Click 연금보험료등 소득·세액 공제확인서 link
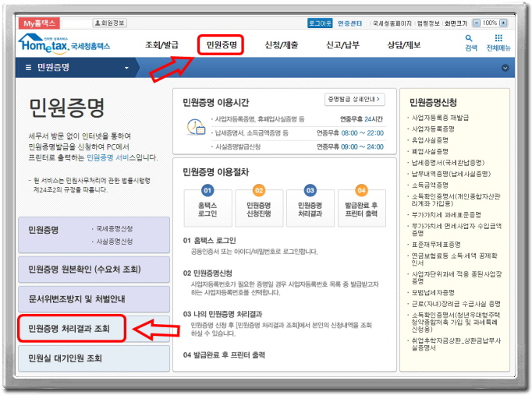 click(x=454, y=259)
